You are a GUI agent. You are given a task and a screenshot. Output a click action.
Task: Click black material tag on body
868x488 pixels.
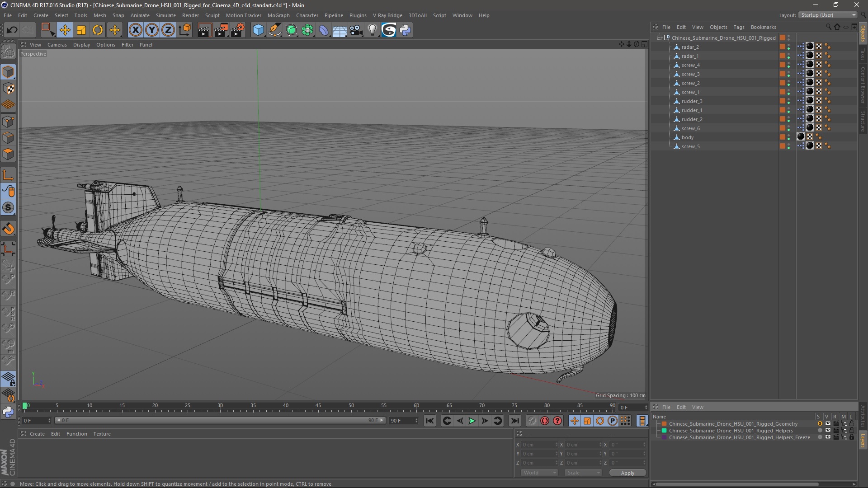click(x=801, y=137)
